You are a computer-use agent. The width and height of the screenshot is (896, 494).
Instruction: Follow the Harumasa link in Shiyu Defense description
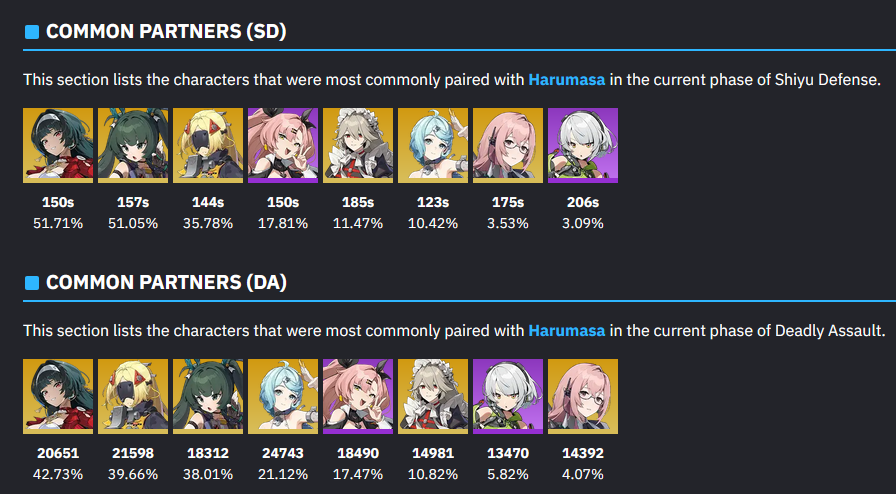pos(567,79)
